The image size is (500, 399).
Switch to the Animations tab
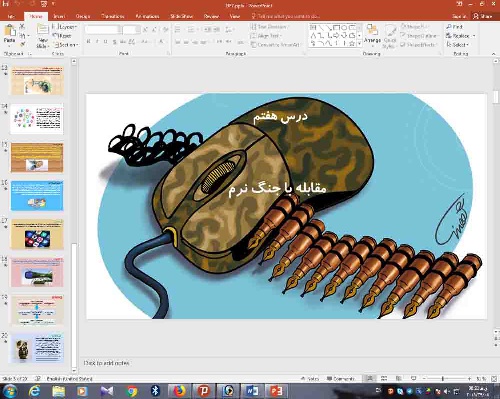coord(147,16)
